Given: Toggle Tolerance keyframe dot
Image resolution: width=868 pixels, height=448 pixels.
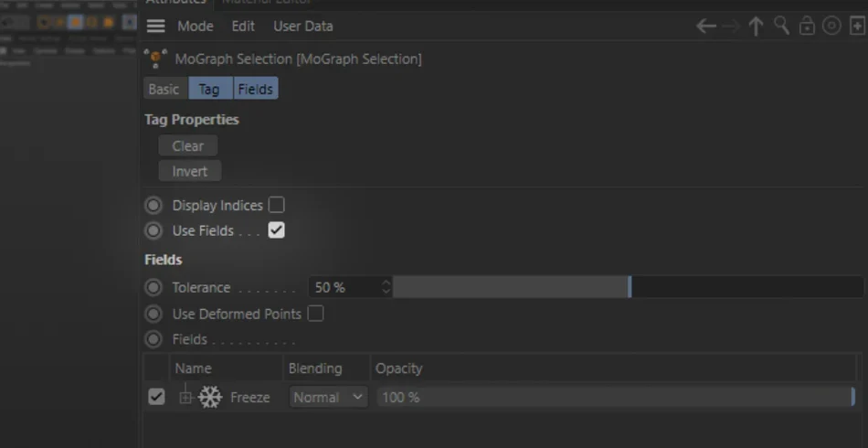Looking at the screenshot, I should coord(153,287).
